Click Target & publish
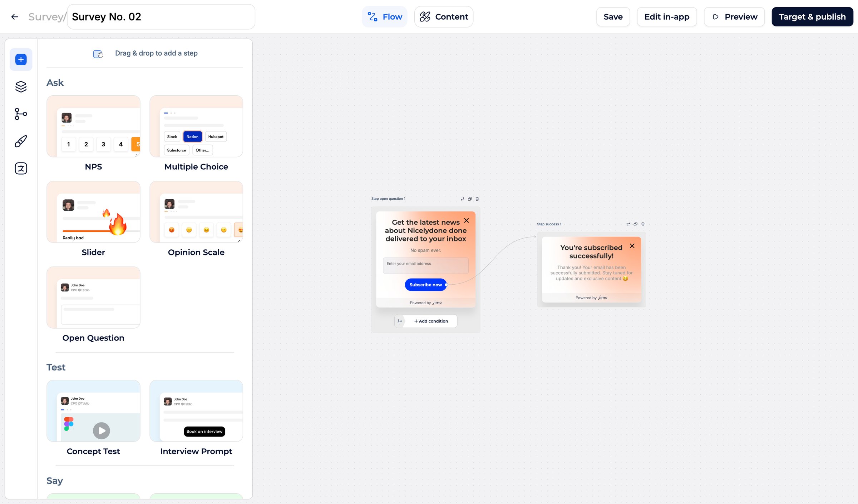Screen dimensions: 858x504 click(812, 17)
